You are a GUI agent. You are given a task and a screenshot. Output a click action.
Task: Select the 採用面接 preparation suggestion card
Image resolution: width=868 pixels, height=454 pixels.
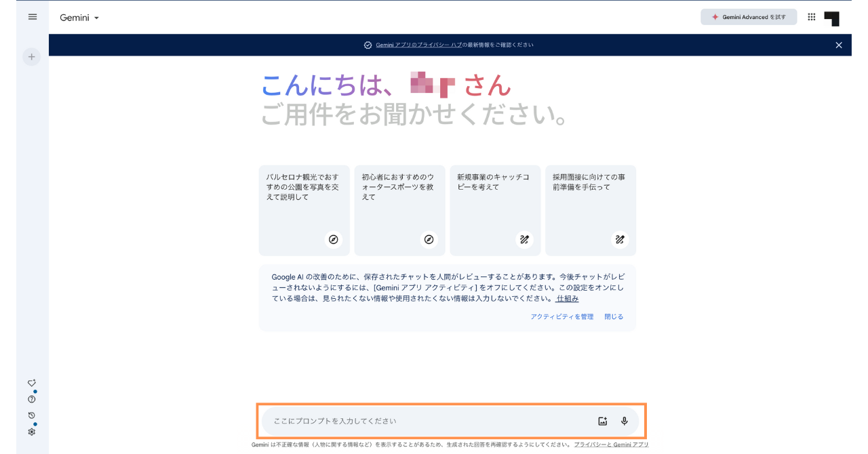[591, 210]
